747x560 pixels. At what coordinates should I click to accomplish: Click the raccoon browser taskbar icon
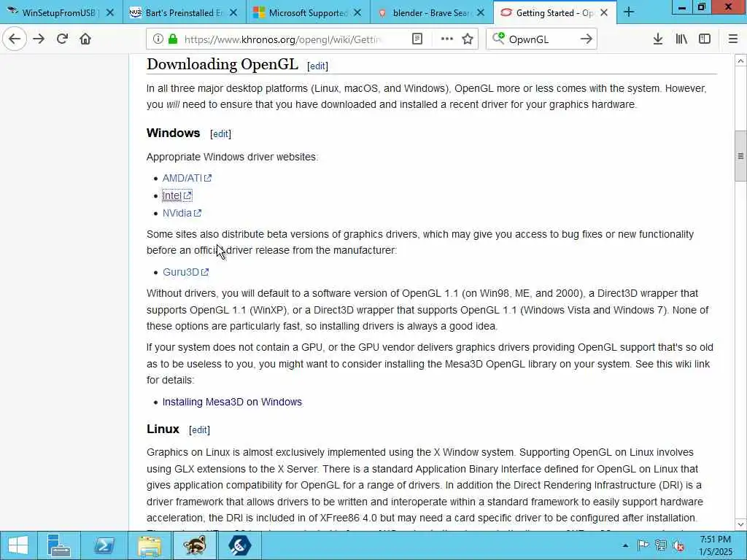pos(195,545)
